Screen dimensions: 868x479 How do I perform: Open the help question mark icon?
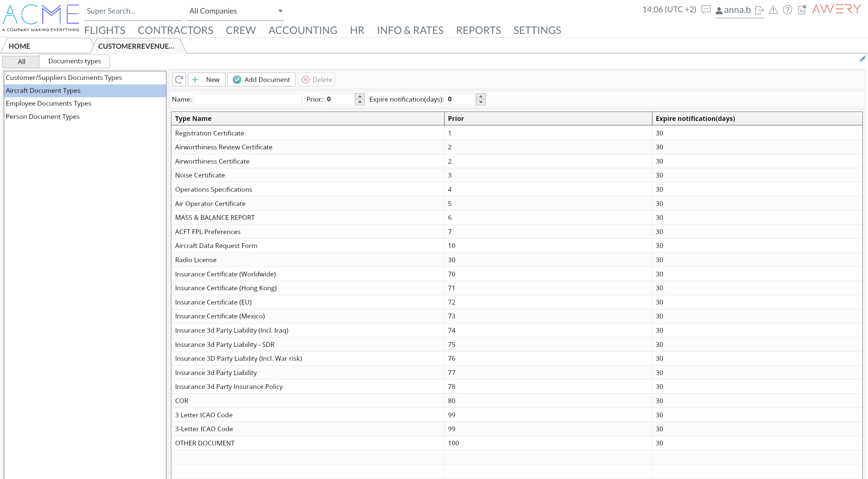787,10
